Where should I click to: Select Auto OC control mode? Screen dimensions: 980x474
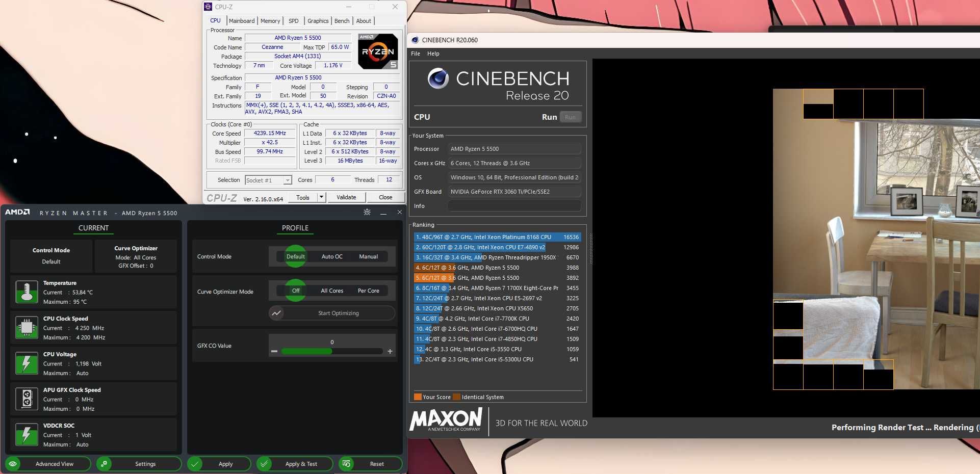tap(332, 256)
